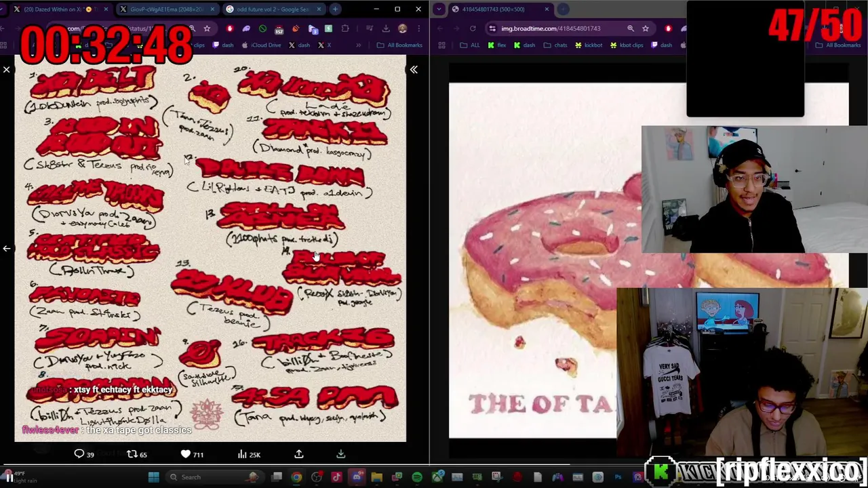Collapse the sidebar with double-chevron icon
Screen dimensions: 868x488
414,69
